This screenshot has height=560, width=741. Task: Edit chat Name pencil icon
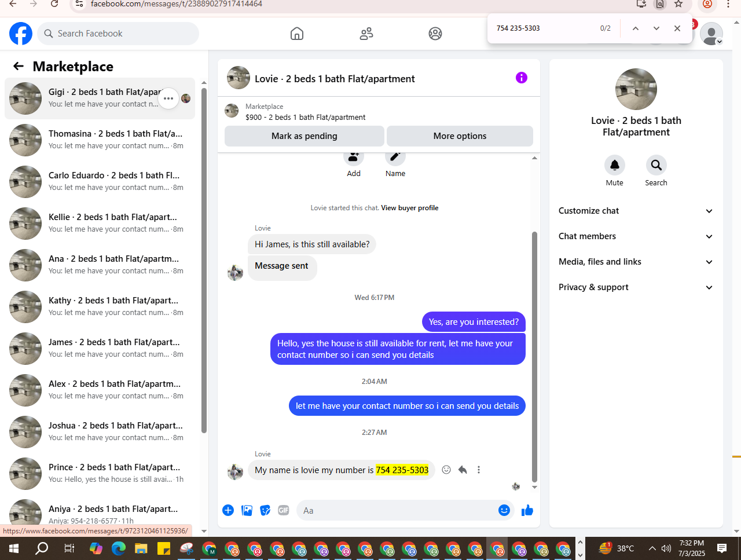pos(395,157)
